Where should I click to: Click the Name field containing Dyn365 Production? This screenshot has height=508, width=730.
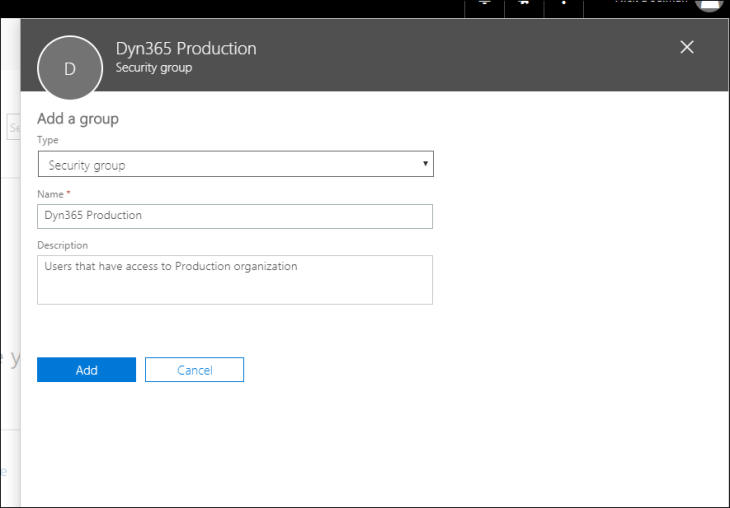pos(235,216)
